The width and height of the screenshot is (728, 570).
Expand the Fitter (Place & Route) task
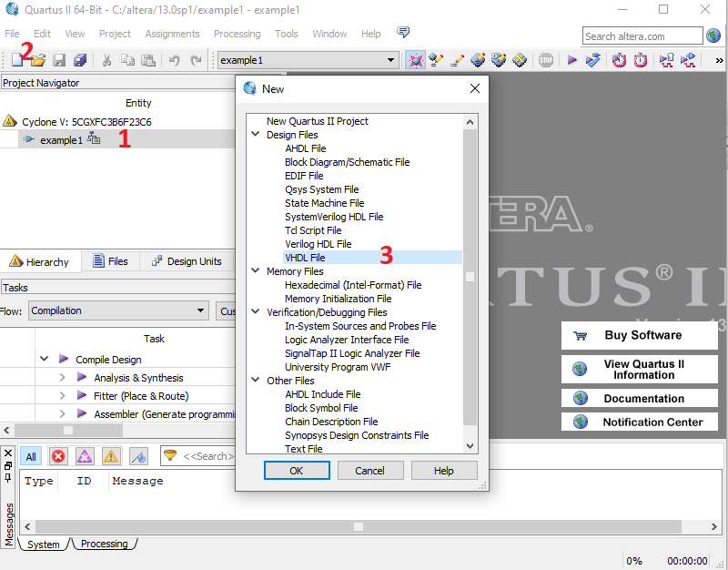tap(62, 395)
